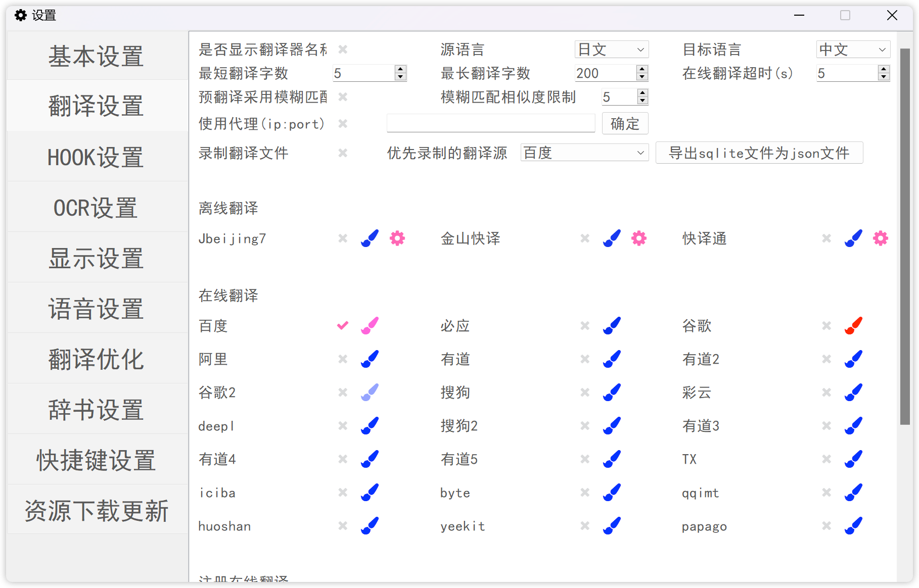Open the 金山快译 pink gear settings
The image size is (919, 588).
[638, 238]
